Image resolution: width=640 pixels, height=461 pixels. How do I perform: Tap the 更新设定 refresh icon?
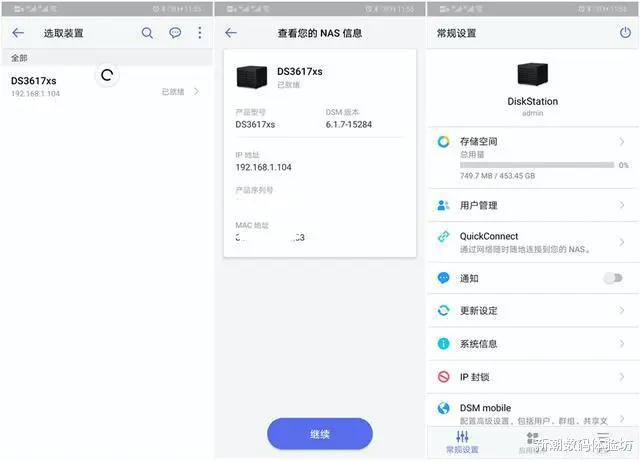(x=443, y=310)
